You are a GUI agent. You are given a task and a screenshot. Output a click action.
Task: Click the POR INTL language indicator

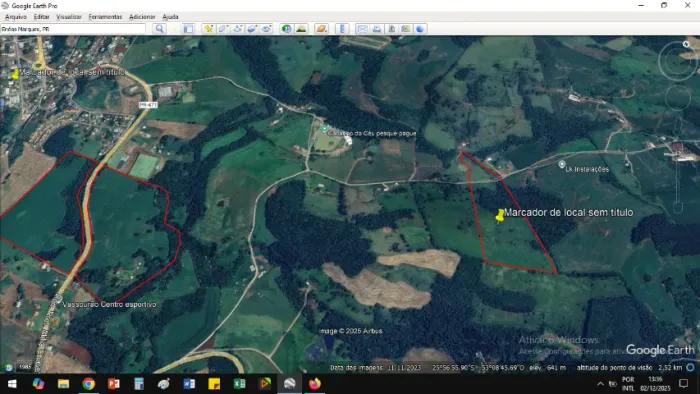click(628, 384)
